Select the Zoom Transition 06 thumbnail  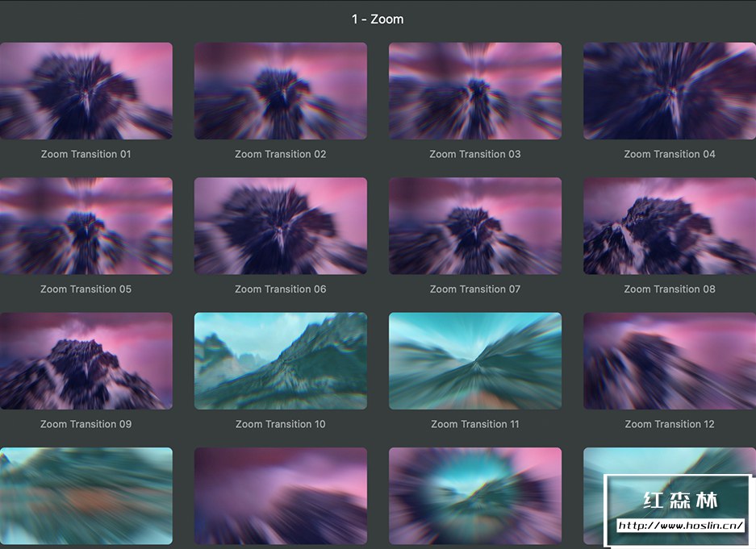pos(281,226)
